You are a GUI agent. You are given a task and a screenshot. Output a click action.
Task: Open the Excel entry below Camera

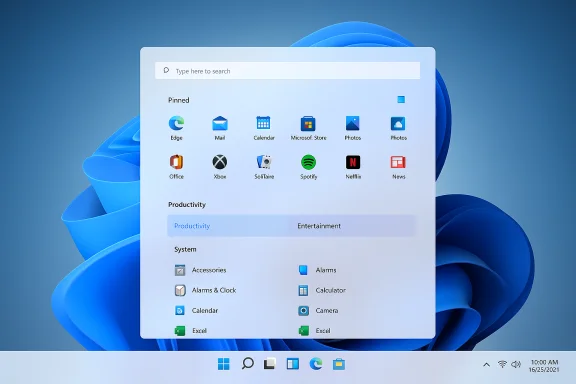click(314, 331)
